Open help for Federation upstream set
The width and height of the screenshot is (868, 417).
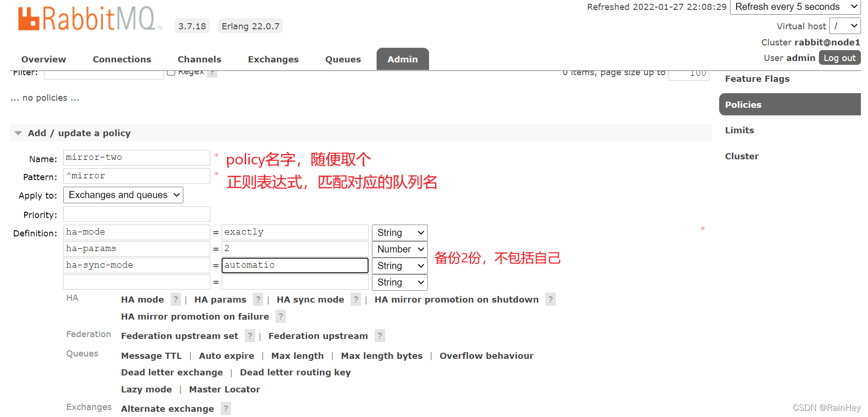click(x=250, y=336)
